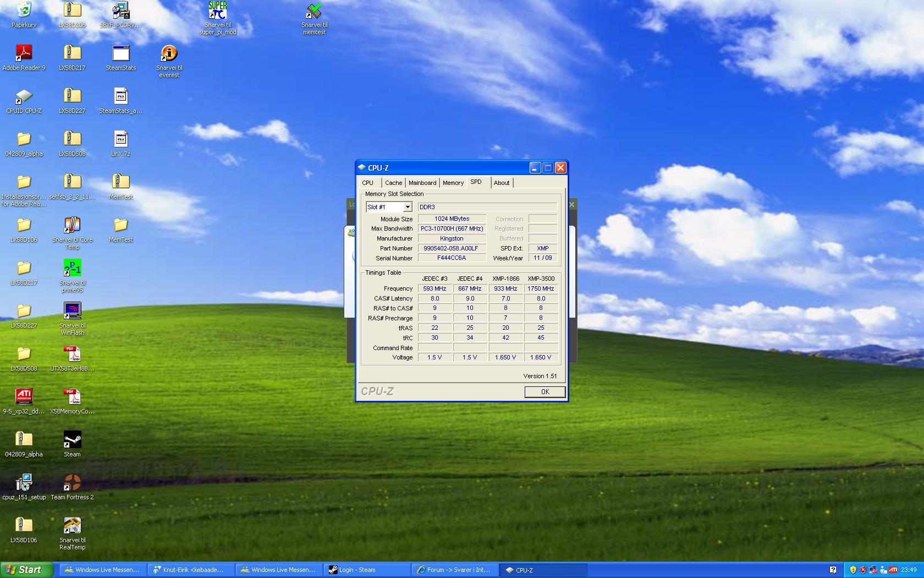Switch to Knut-Eirik taskbar window
This screenshot has height=578, width=924.
[x=191, y=570]
